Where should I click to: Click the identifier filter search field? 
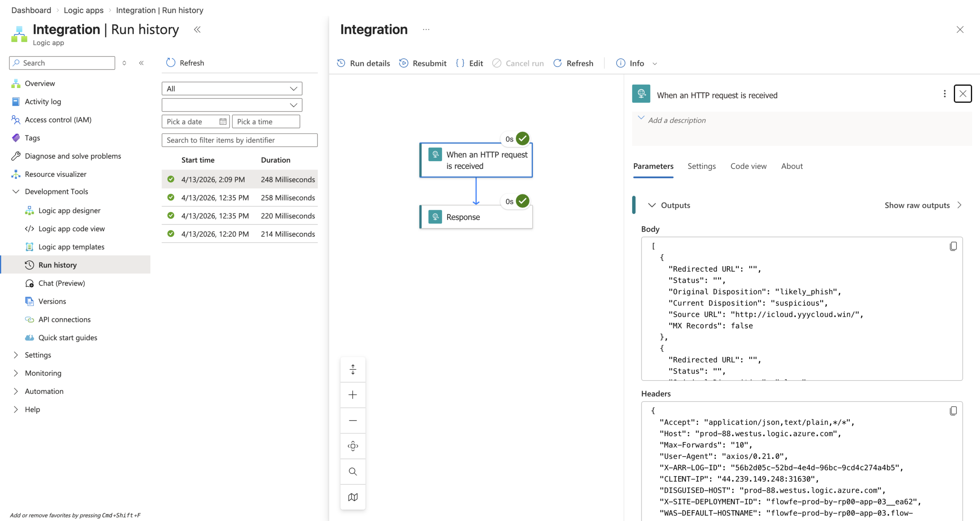point(240,140)
